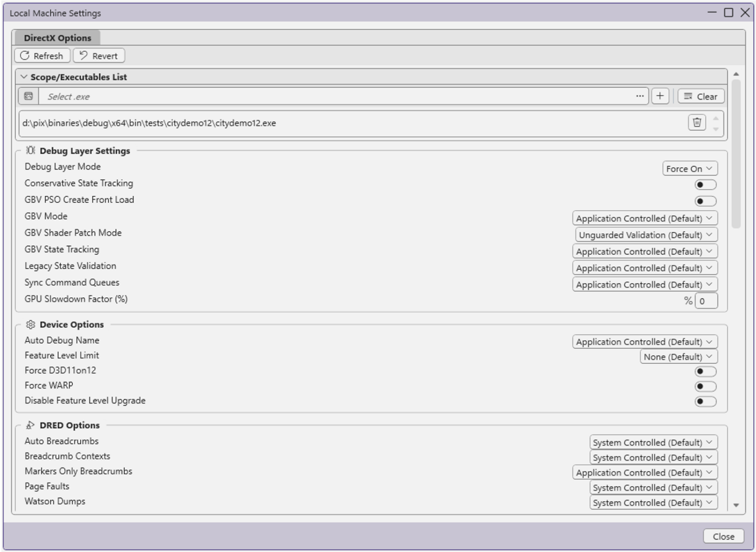Open the Debug Layer Mode dropdown showing Force On
Screen dimensions: 756x552
[x=689, y=168]
